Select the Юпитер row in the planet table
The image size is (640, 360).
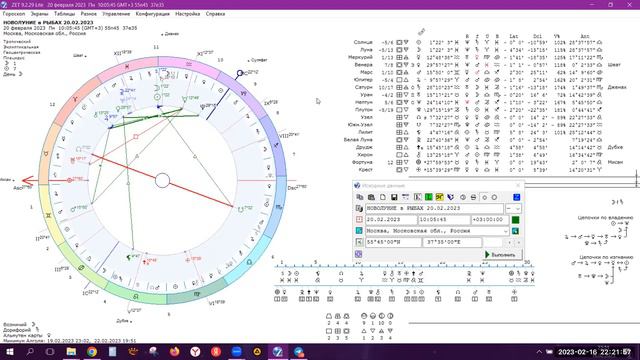click(478, 80)
